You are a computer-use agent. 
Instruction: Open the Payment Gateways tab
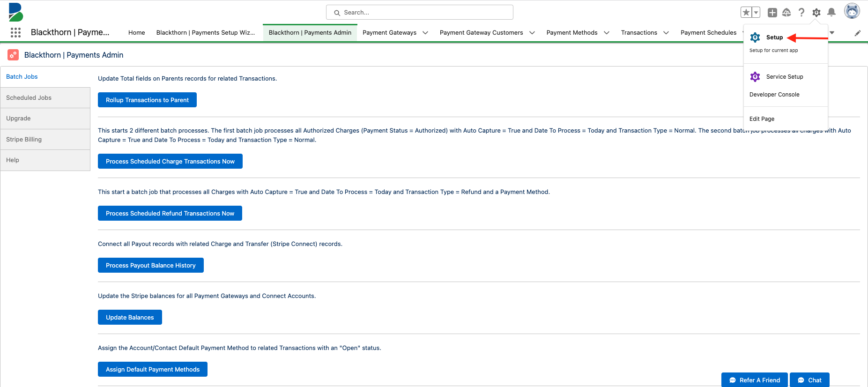(389, 33)
